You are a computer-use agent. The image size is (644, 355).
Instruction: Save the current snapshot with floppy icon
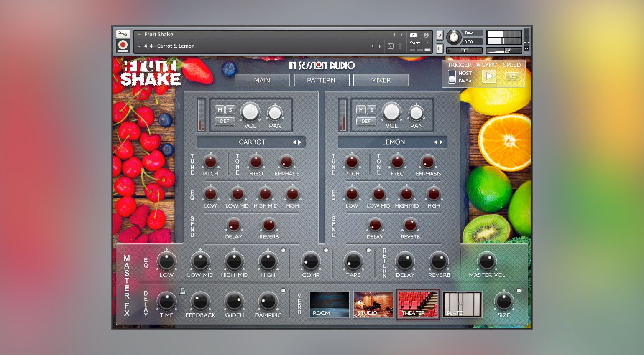click(391, 46)
